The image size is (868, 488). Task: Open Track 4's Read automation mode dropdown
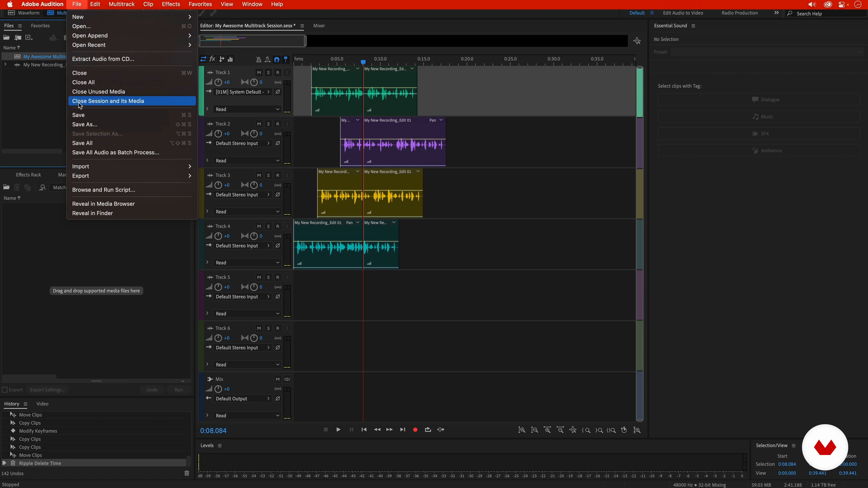[247, 263]
